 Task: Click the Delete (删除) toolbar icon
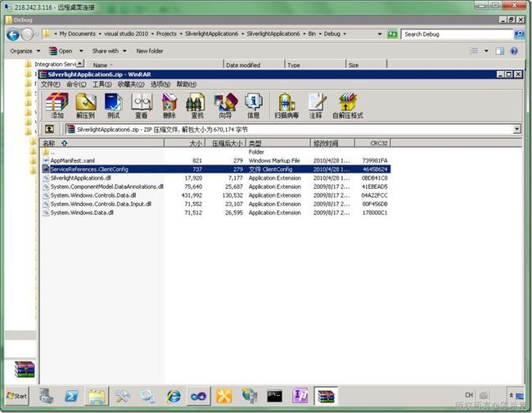[169, 105]
